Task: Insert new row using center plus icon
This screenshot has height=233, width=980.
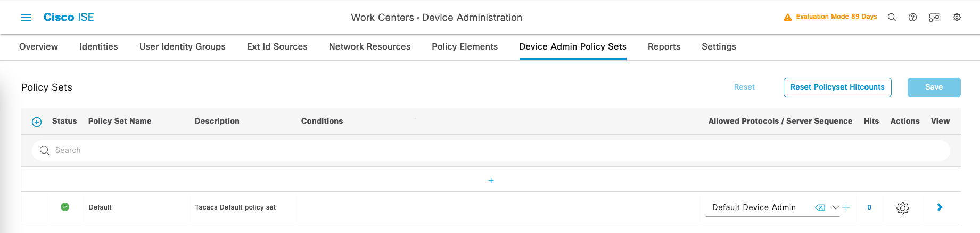Action: 491,181
